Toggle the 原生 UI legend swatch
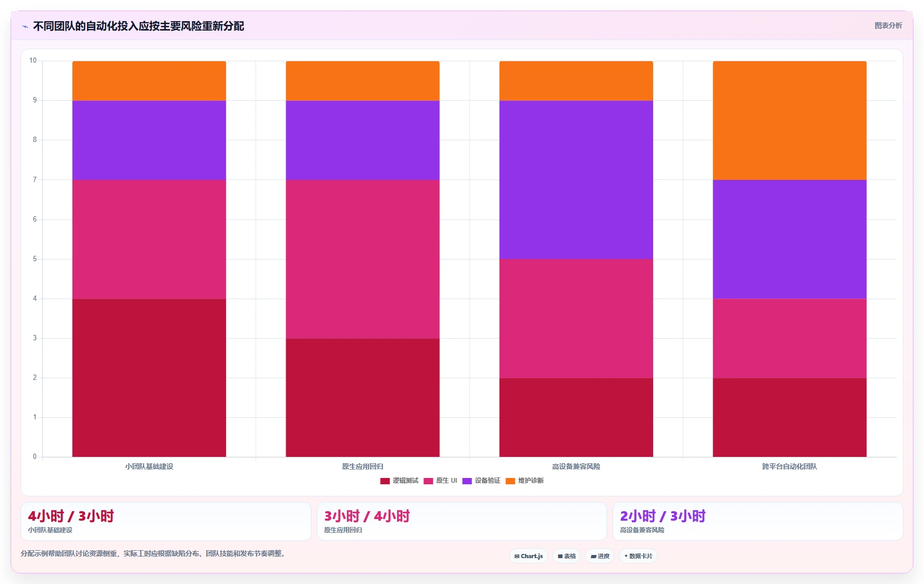Screen dimensions: 924x584 428,481
